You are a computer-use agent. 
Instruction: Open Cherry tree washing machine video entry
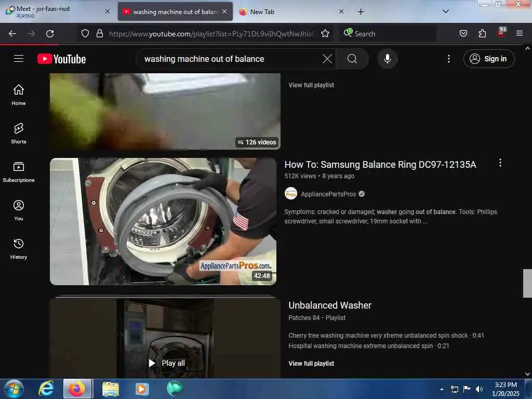tap(386, 336)
